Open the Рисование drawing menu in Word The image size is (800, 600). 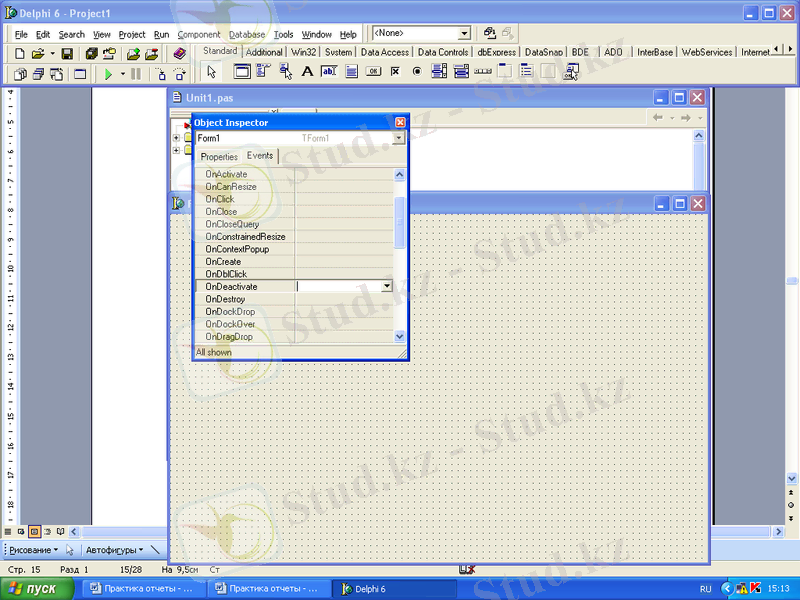tap(34, 550)
